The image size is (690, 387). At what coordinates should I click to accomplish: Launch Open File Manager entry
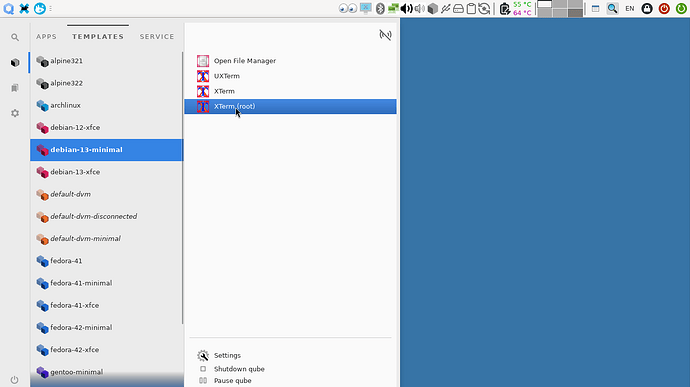click(290, 61)
